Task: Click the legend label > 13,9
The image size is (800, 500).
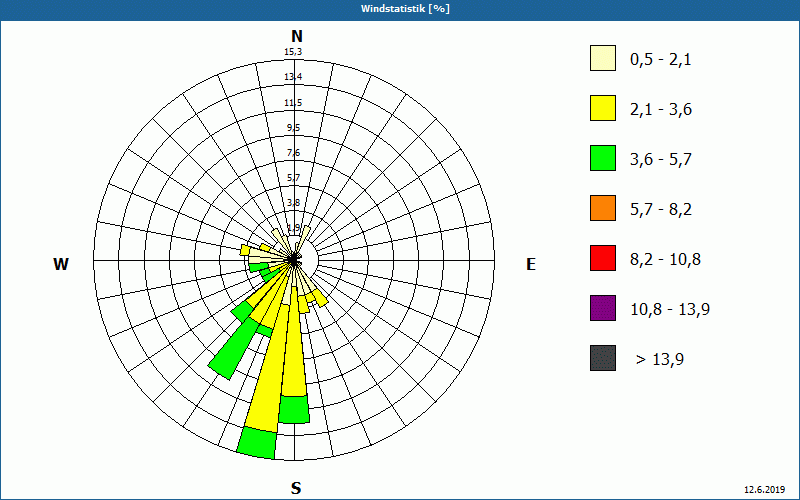Action: click(660, 360)
